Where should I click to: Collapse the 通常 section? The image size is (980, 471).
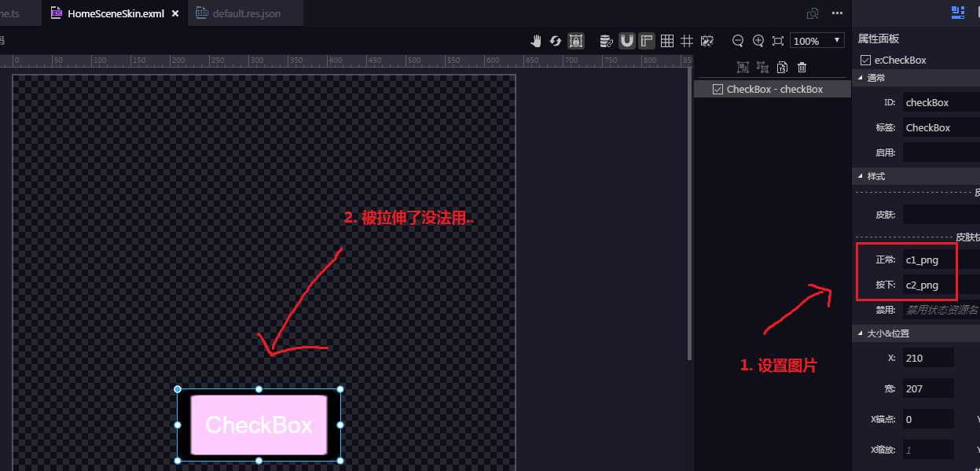point(860,78)
